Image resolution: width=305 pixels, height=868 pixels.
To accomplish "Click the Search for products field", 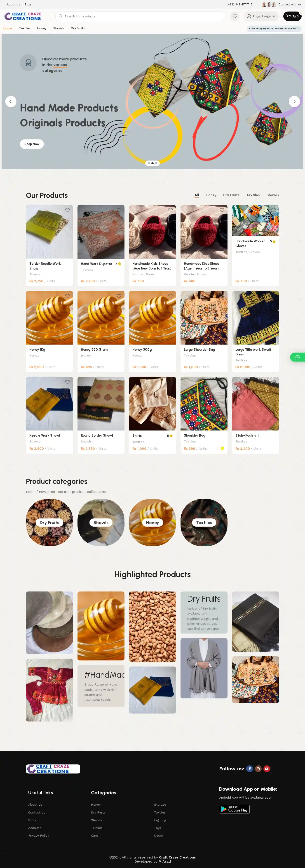I will click(140, 16).
